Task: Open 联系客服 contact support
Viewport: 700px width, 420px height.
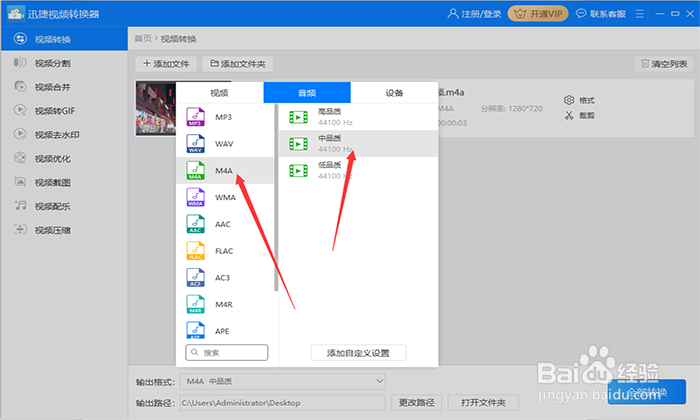Action: pos(601,14)
